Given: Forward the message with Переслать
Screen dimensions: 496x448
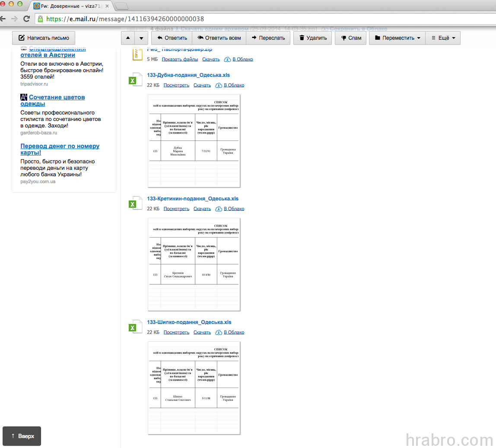Looking at the screenshot, I should (268, 38).
